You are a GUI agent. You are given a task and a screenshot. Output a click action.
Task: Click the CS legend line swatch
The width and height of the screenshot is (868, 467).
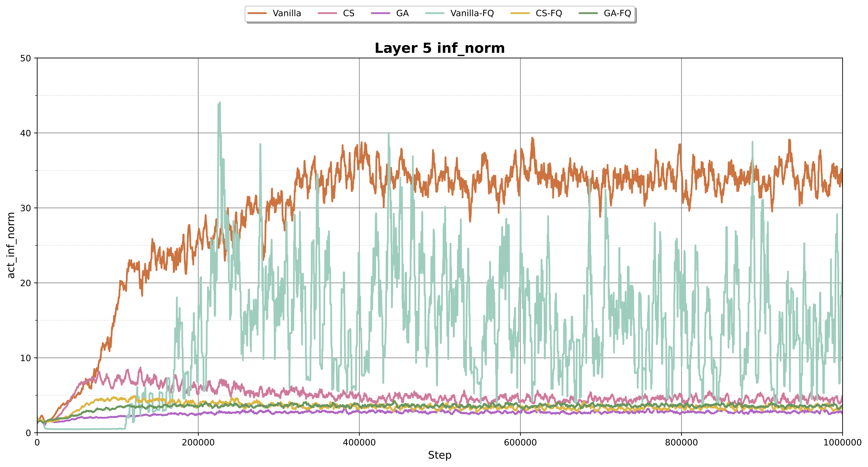[327, 13]
